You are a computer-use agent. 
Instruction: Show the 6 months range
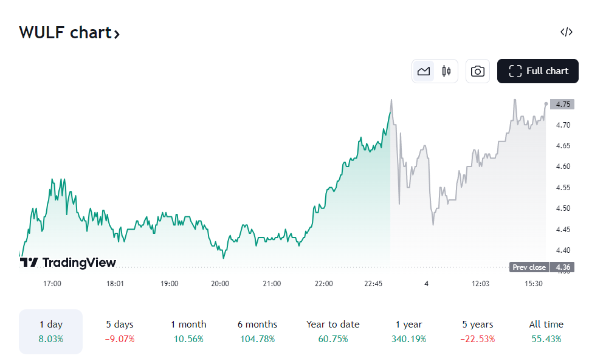tap(257, 331)
